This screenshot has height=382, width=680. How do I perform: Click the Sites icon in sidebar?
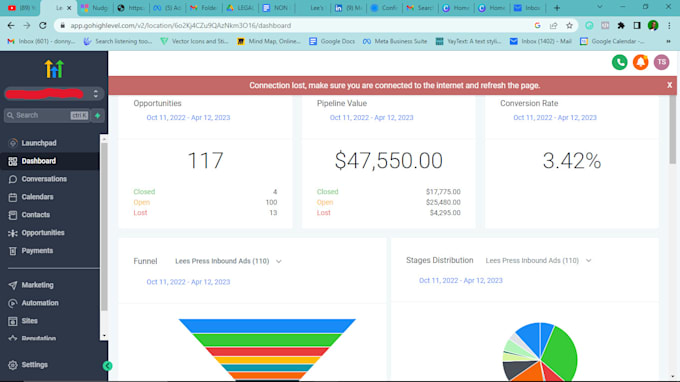[x=13, y=321]
